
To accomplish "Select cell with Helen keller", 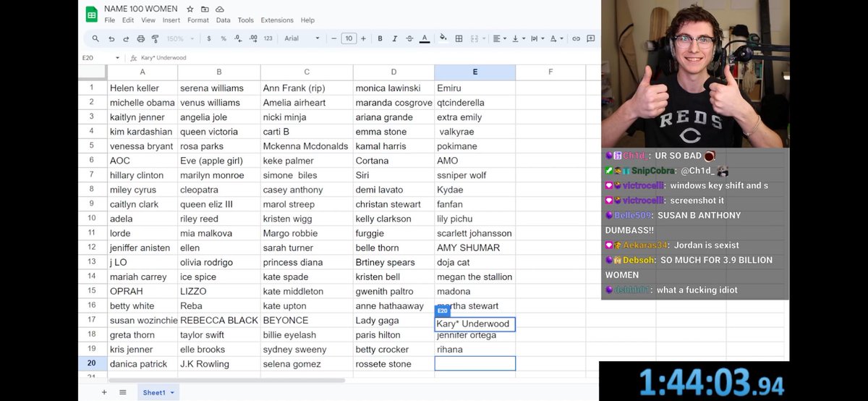I will click(x=142, y=88).
